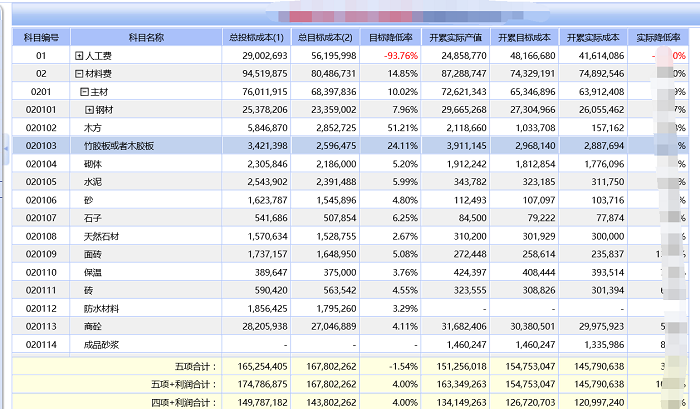Select the 商砼 row name

coord(93,326)
